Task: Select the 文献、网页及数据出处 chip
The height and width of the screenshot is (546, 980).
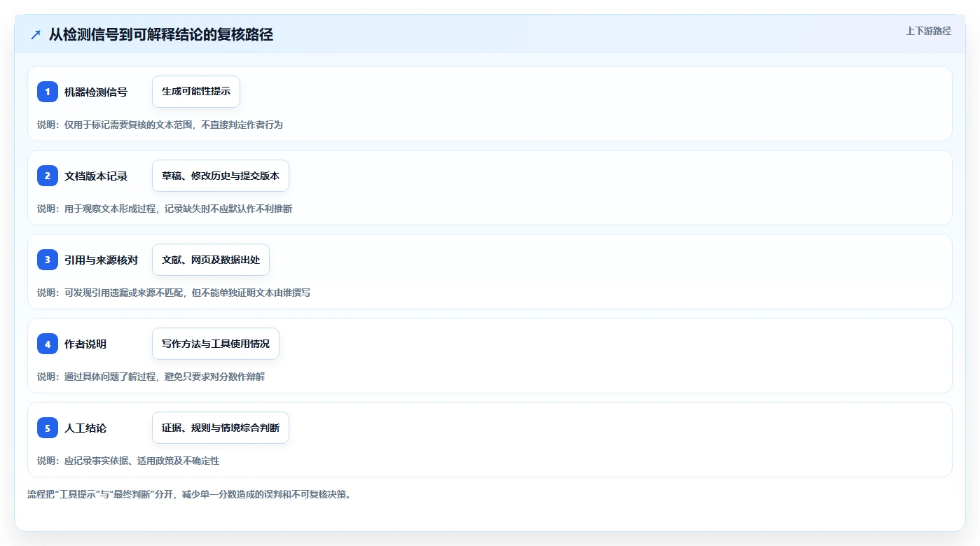Action: 211,260
